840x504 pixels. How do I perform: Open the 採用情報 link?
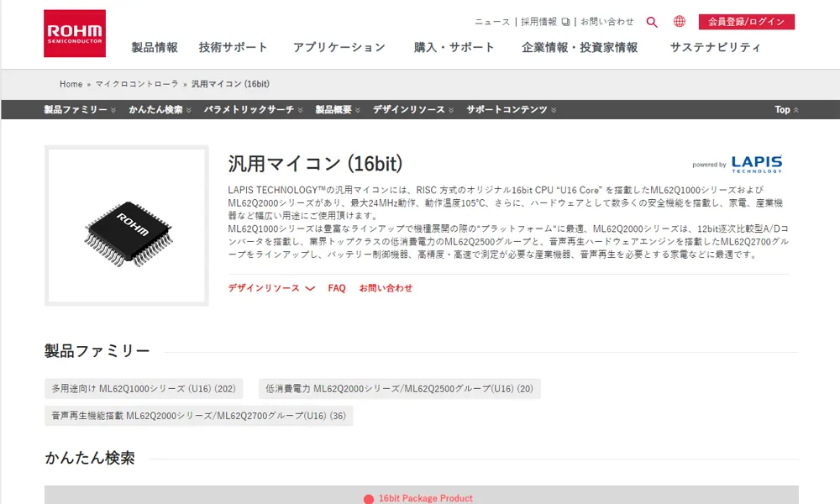click(x=538, y=22)
